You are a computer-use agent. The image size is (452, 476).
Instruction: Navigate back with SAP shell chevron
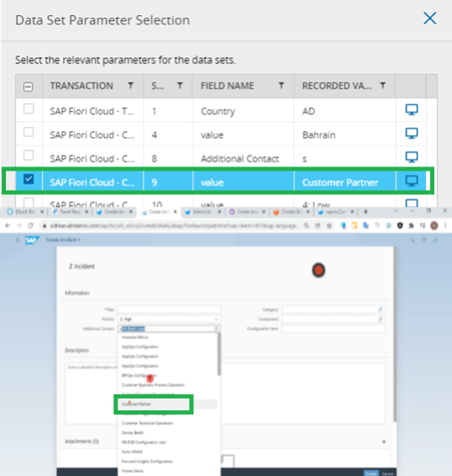click(x=18, y=240)
